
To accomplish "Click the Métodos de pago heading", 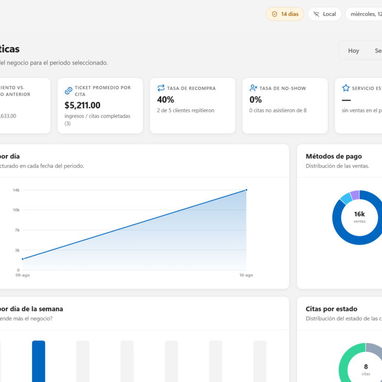I will pyautogui.click(x=334, y=156).
